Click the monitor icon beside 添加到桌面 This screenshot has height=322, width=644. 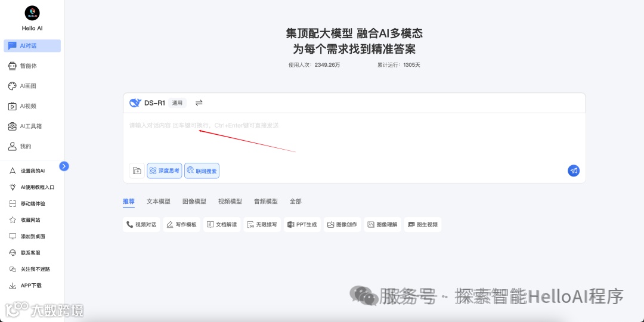point(13,237)
